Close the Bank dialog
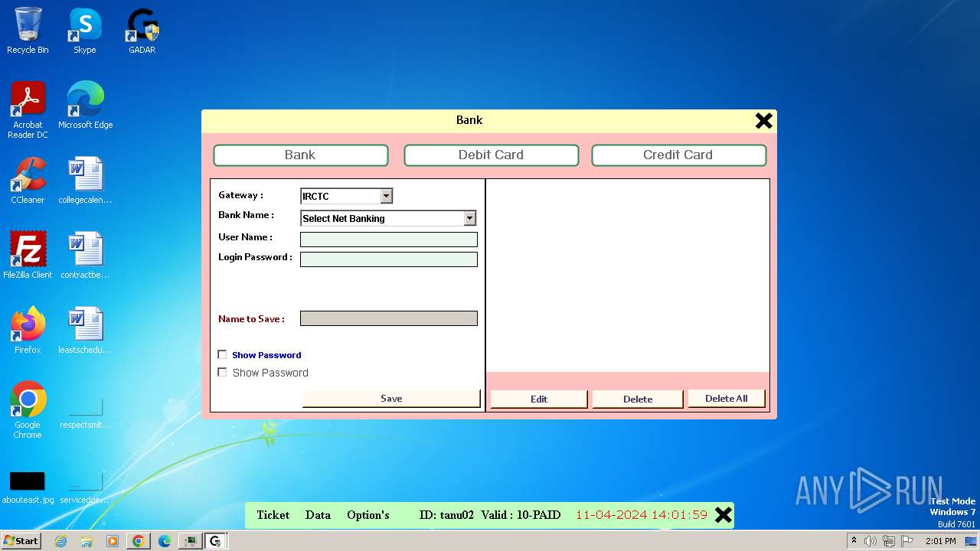 coord(763,120)
